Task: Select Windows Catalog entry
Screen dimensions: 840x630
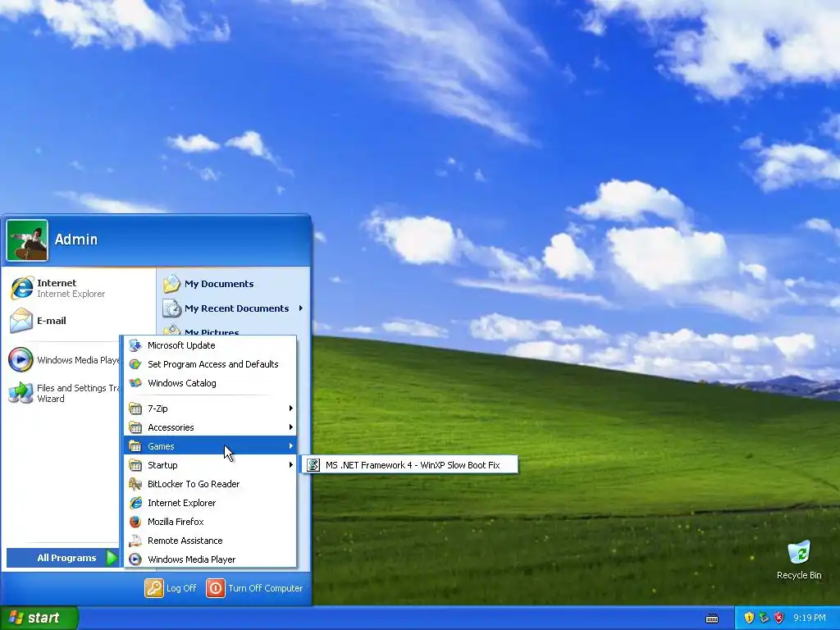Action: (x=211, y=383)
